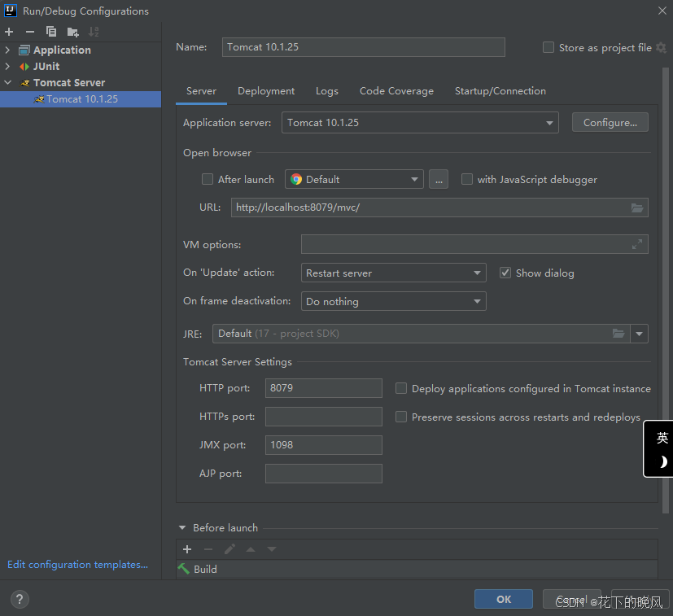This screenshot has height=616, width=673.
Task: Expand VM options field with arrows icon
Action: click(637, 244)
